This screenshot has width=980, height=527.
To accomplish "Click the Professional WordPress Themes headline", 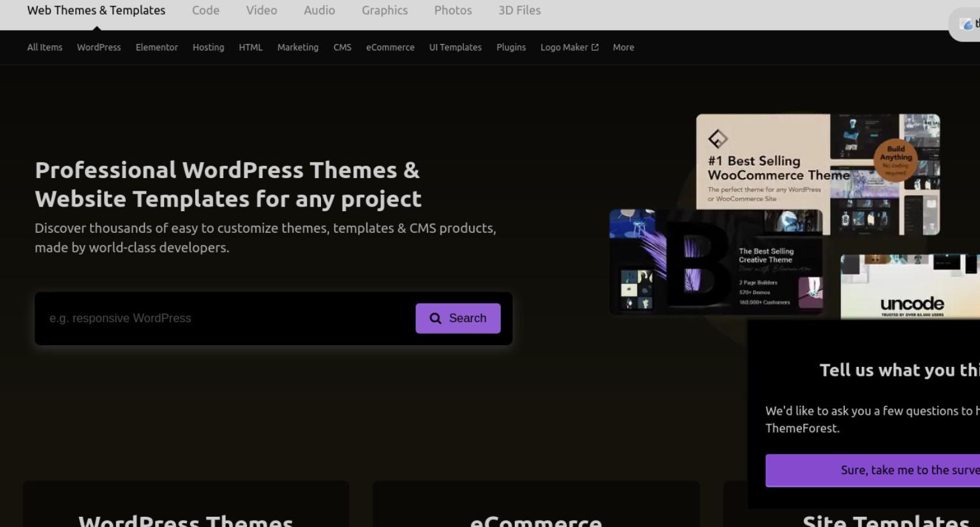I will (x=228, y=184).
